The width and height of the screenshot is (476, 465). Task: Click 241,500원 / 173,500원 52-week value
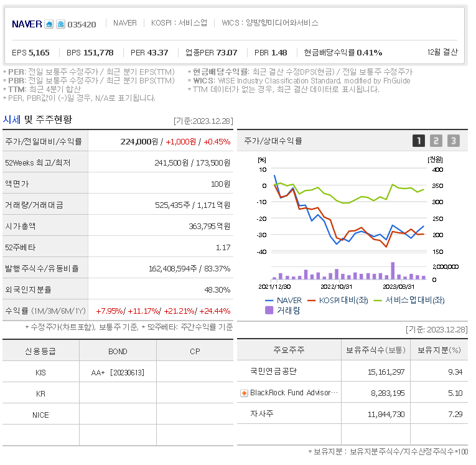(192, 163)
